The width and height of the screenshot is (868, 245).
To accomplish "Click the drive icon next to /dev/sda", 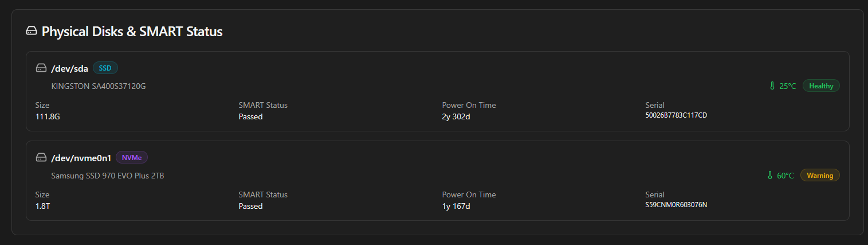I will [41, 68].
